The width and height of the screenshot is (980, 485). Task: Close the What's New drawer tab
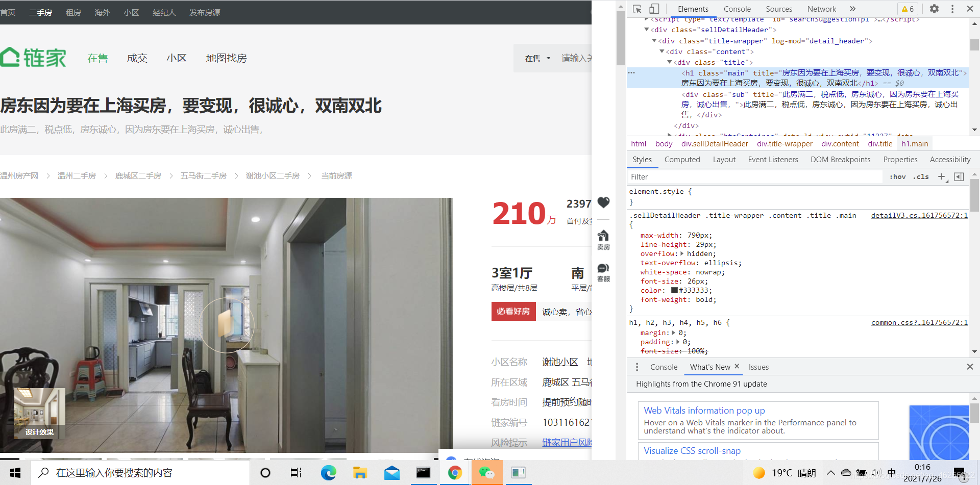737,366
